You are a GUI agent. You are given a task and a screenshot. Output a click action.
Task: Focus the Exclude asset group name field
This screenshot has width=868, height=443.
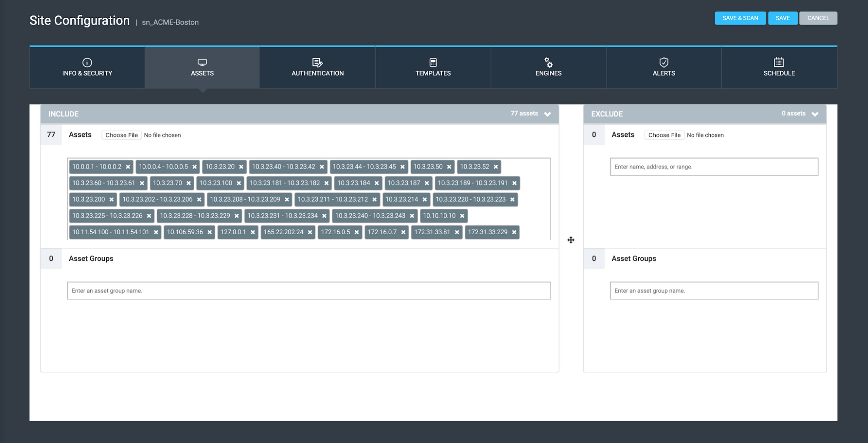[714, 291]
